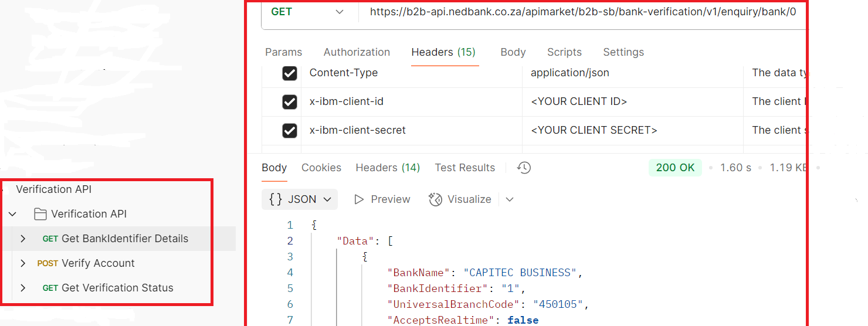Collapse the Verification API folder chevron
868x326 pixels.
[x=12, y=214]
